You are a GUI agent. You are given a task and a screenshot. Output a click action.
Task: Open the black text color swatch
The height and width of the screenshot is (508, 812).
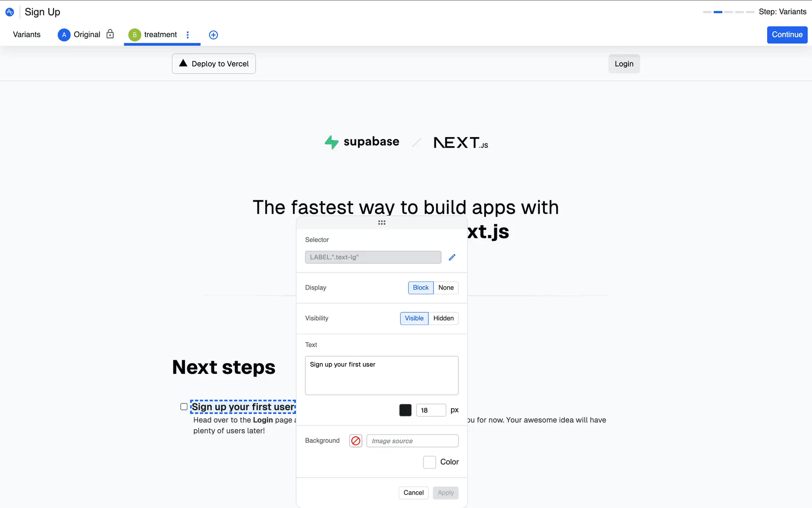pos(405,410)
